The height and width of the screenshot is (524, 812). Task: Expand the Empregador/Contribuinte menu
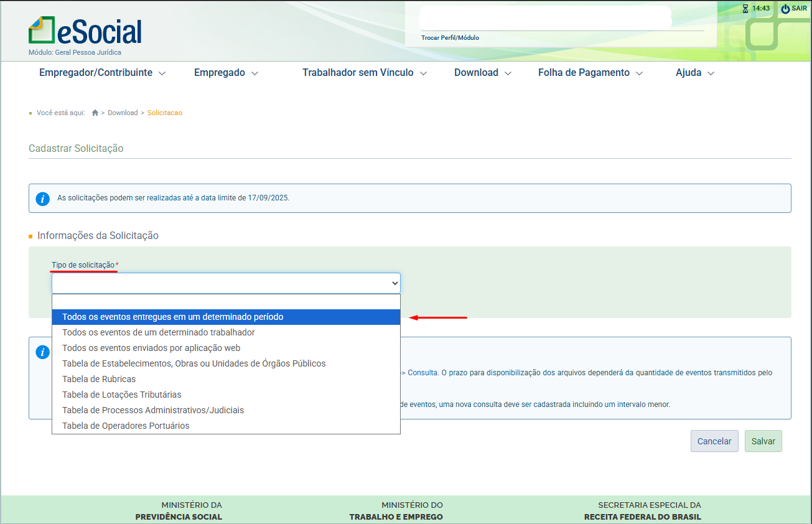pos(102,73)
